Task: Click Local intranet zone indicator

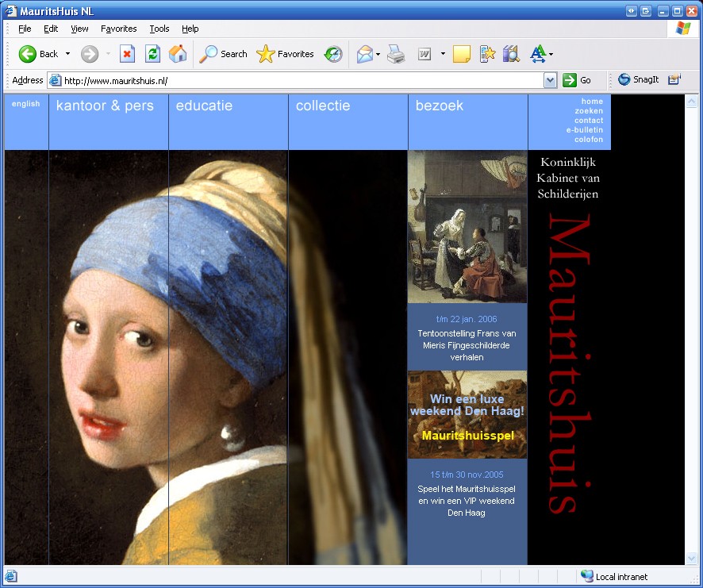Action: click(614, 576)
